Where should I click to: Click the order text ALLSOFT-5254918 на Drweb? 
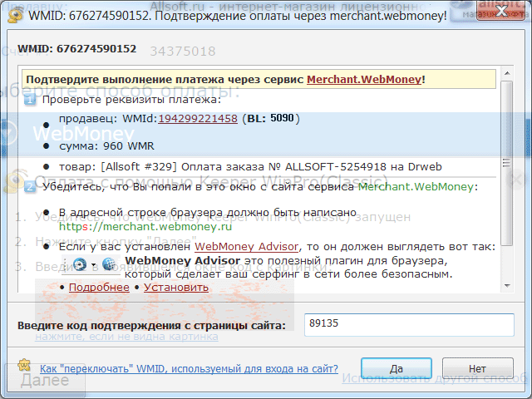coord(363,167)
